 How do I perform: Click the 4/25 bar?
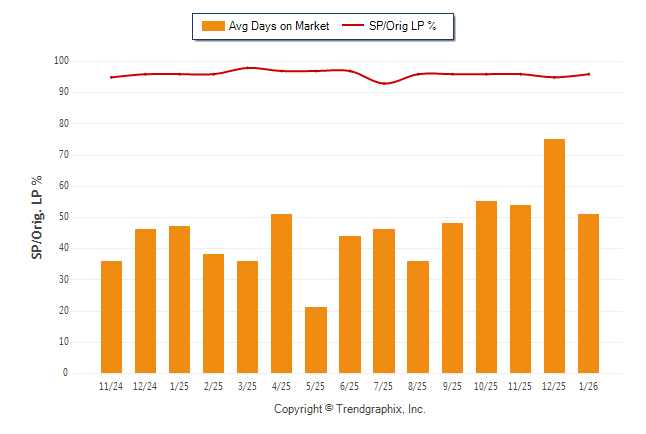pos(282,294)
